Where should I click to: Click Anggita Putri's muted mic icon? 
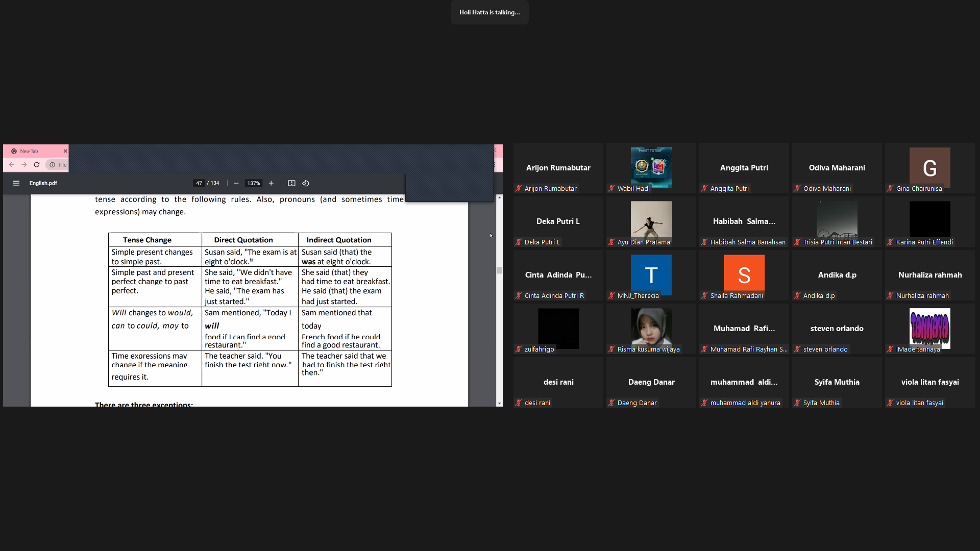(704, 188)
